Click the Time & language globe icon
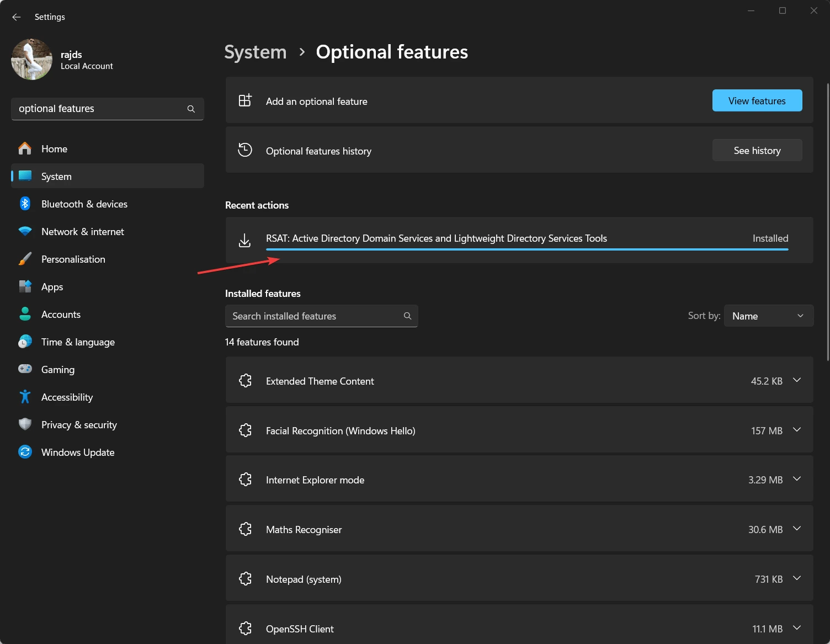Image resolution: width=830 pixels, height=644 pixels. [x=25, y=342]
